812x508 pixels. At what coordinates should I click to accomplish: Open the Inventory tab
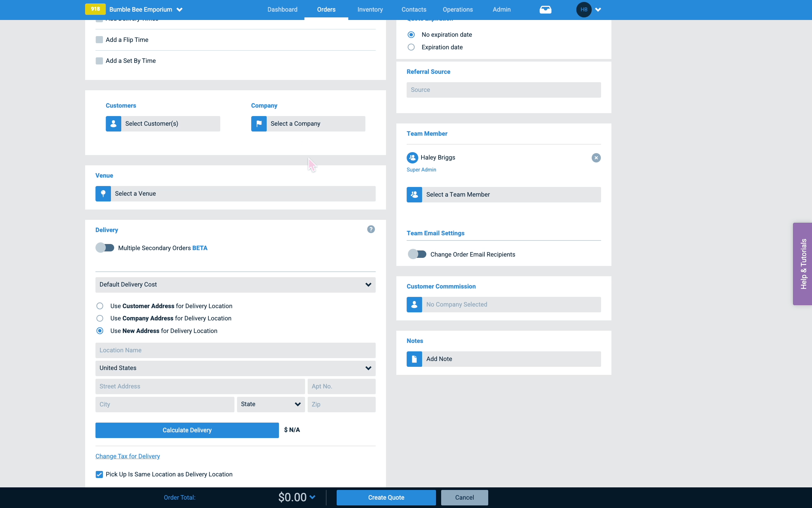coord(370,9)
